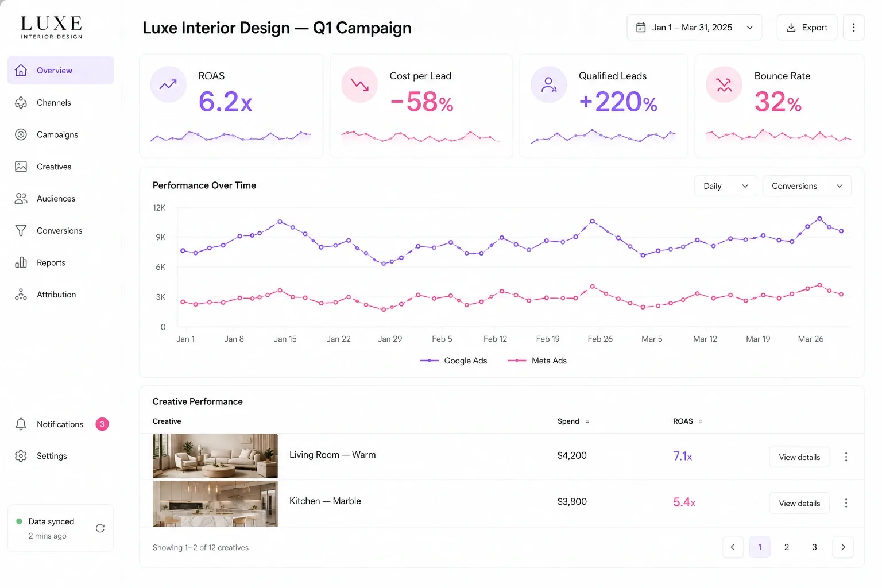Click the 7.1x ROAS value
The height and width of the screenshot is (588, 882).
tap(683, 456)
